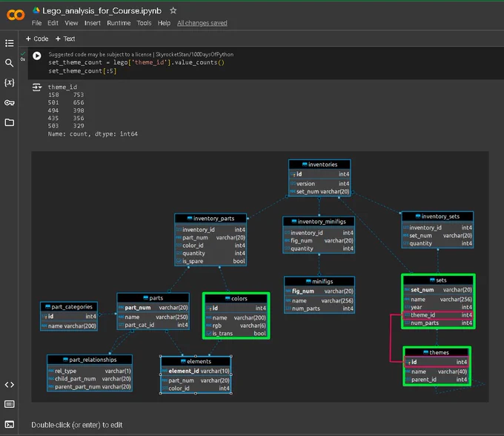Open the Help menu

click(x=164, y=23)
